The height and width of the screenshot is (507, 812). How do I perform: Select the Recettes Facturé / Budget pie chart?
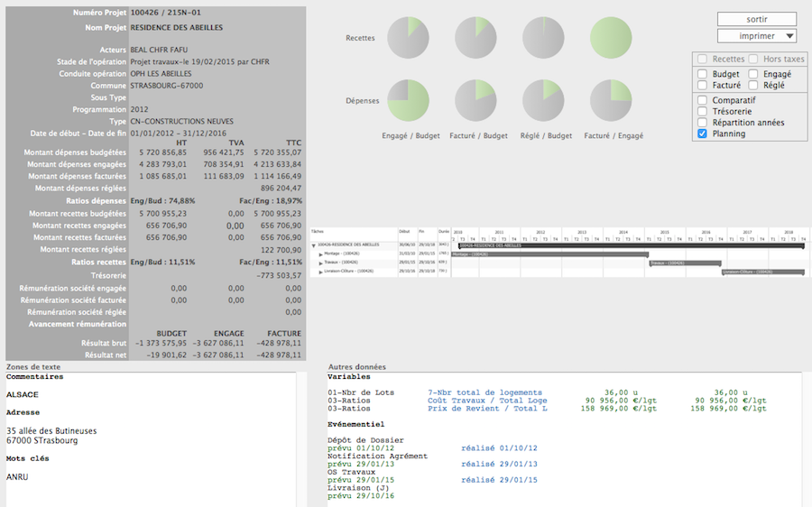point(475,38)
